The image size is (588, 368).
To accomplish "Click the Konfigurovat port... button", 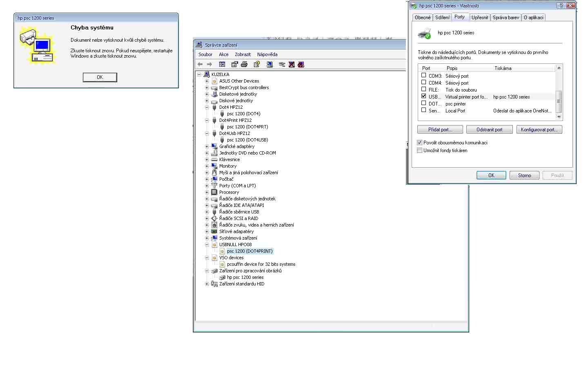I will pos(539,130).
